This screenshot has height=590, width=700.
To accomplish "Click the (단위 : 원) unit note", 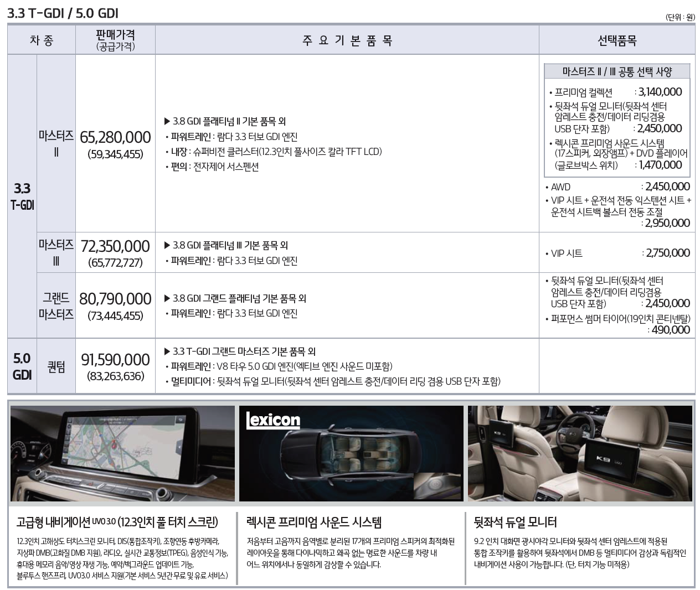I will (680, 17).
